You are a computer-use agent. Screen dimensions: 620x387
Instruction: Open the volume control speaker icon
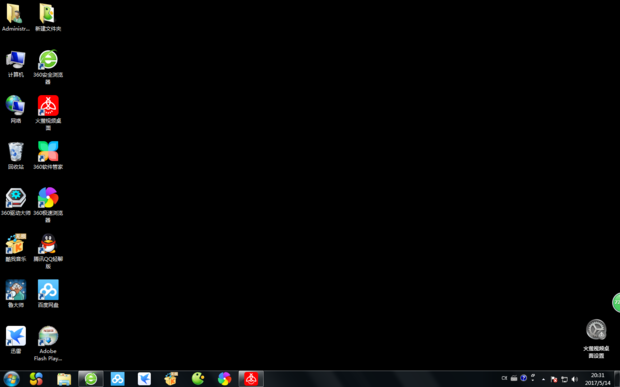575,379
